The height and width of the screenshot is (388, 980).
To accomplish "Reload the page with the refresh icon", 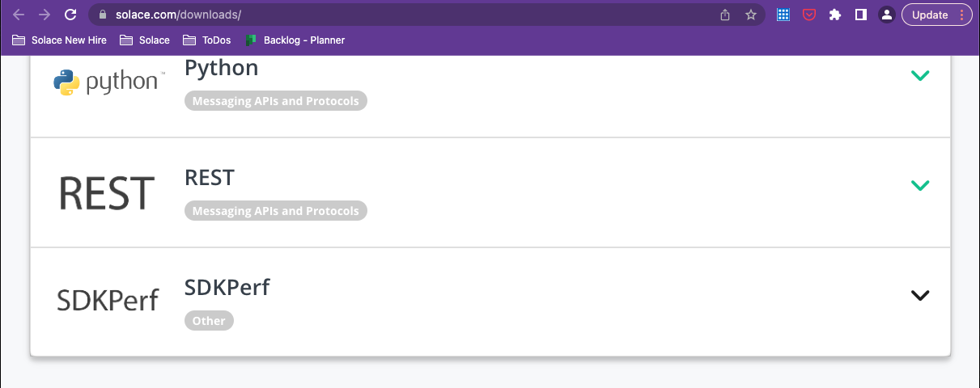I will 70,15.
